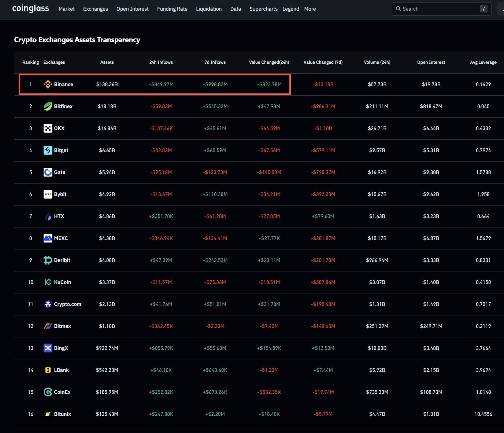This screenshot has width=504, height=433.
Task: Sort table by Assets column header
Action: pyautogui.click(x=107, y=62)
